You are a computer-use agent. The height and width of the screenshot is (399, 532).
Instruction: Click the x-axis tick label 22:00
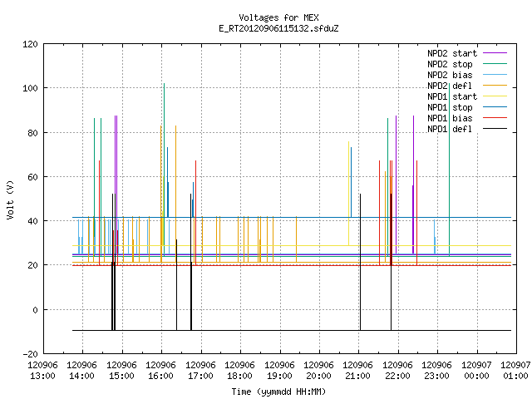coord(397,377)
